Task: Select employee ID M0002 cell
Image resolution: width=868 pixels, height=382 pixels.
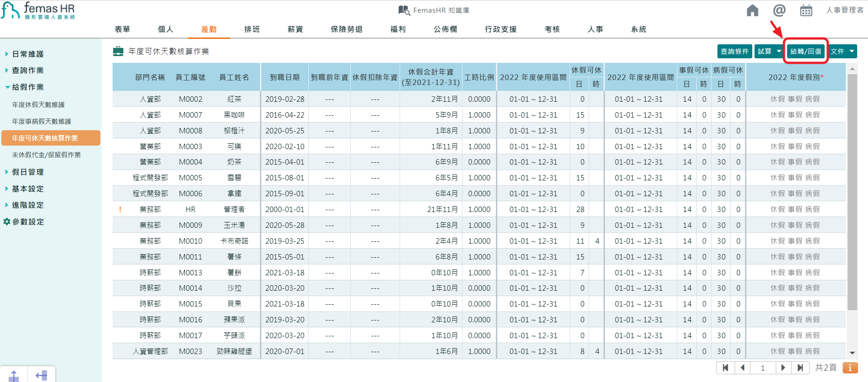Action: click(x=190, y=99)
